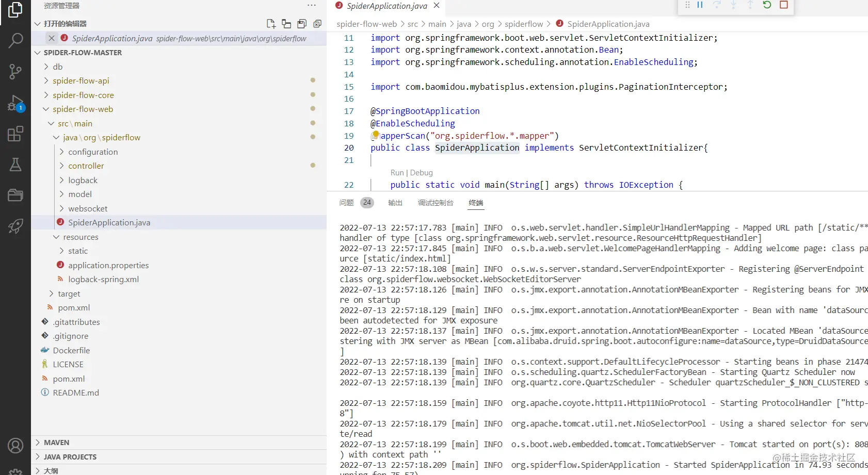
Task: Click the lightbulb quick-fix icon on line 19
Action: (x=376, y=135)
